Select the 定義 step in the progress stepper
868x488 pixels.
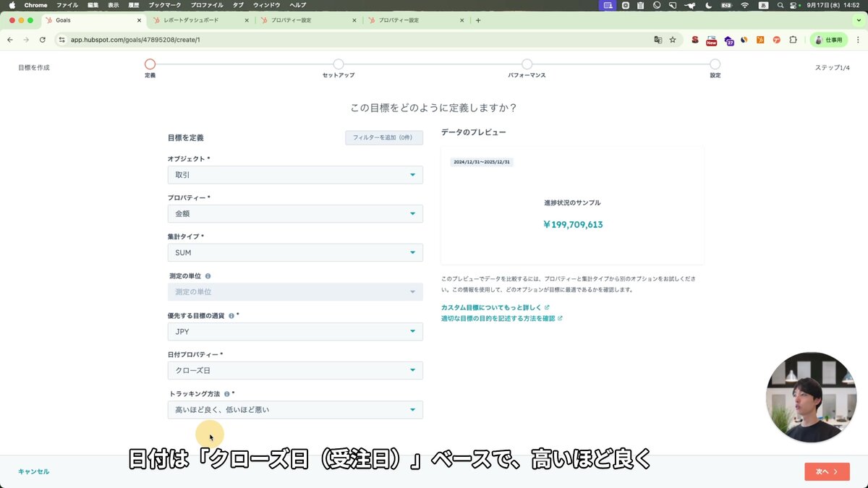tap(150, 64)
